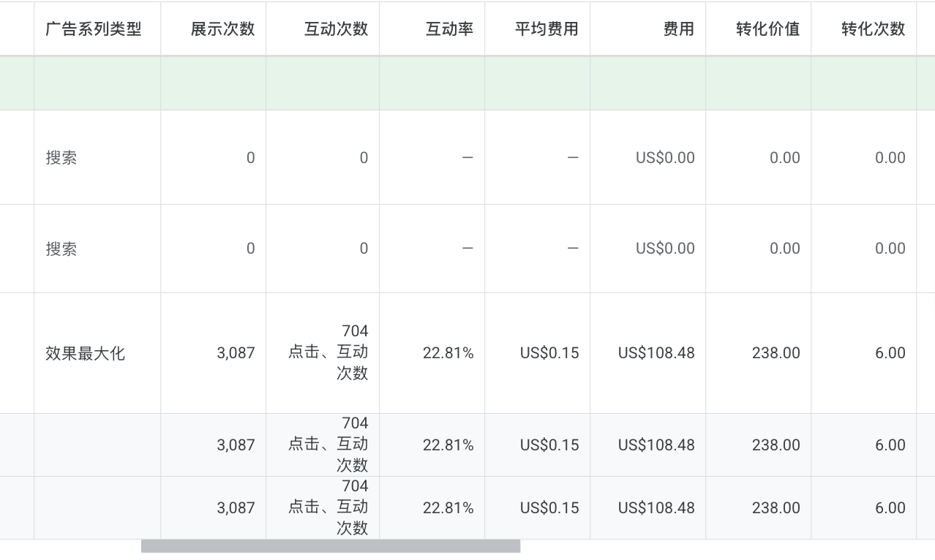The width and height of the screenshot is (935, 560).
Task: Click the 互动次数 column header
Action: pos(336,29)
